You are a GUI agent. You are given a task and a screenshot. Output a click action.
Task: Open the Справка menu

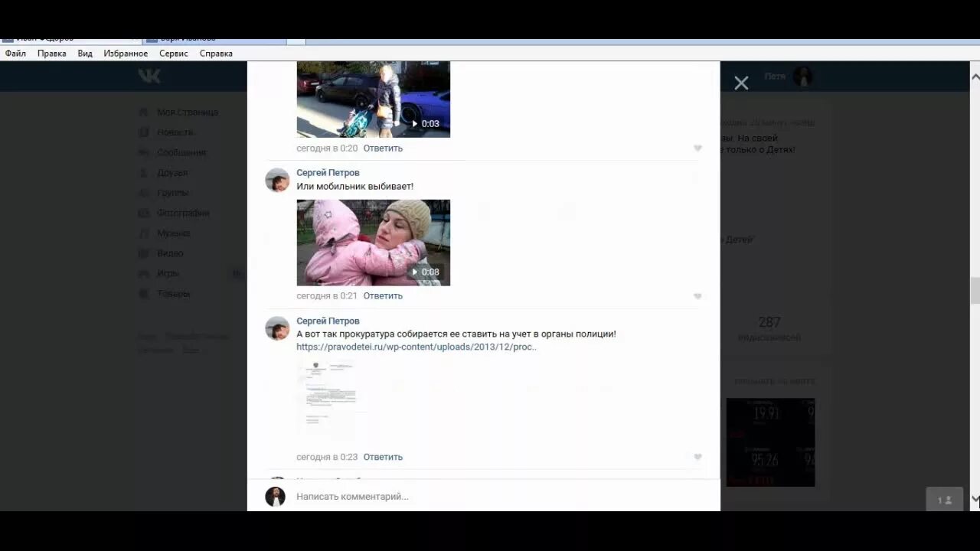(216, 54)
